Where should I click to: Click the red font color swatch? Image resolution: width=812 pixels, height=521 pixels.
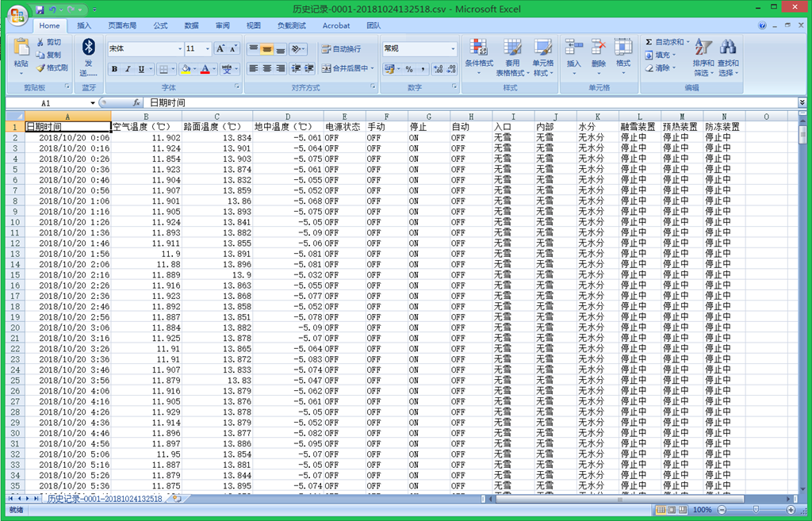[x=205, y=69]
